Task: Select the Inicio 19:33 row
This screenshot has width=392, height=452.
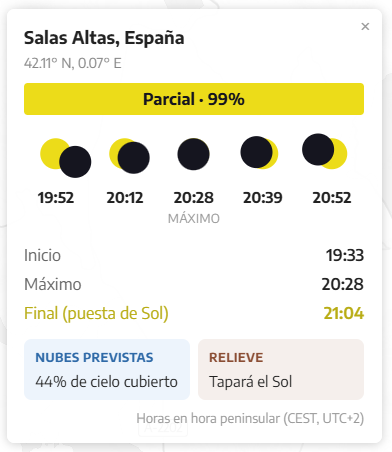Action: pyautogui.click(x=194, y=255)
